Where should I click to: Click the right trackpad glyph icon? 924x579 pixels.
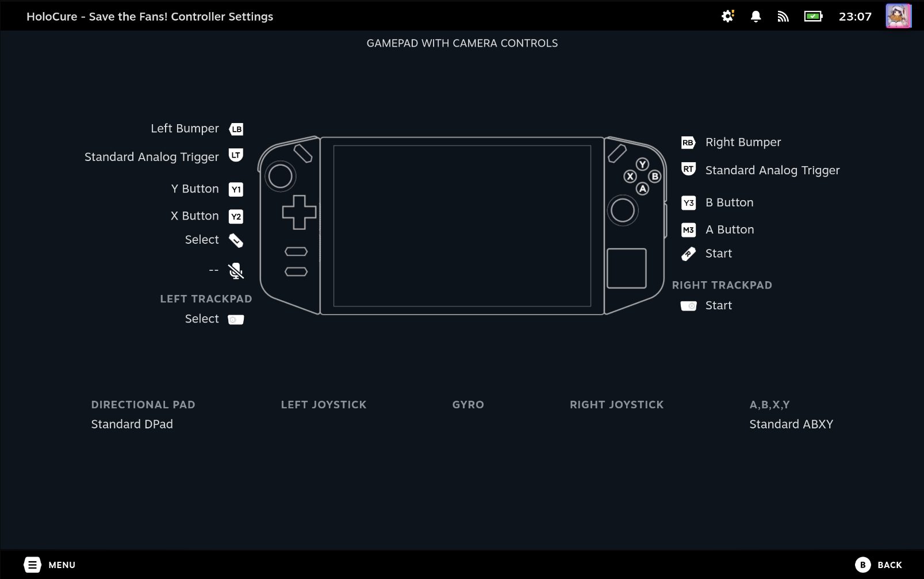pos(688,306)
